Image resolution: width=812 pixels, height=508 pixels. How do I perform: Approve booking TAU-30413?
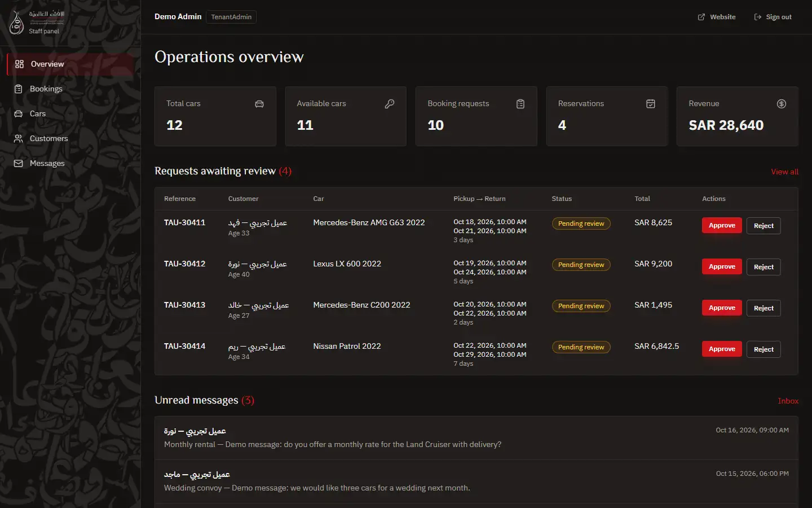click(x=722, y=308)
